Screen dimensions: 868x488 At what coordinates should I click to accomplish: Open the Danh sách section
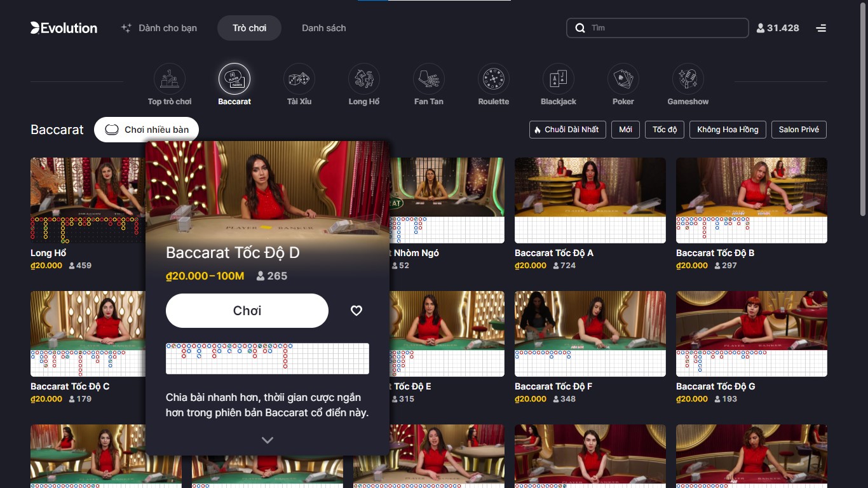click(323, 28)
